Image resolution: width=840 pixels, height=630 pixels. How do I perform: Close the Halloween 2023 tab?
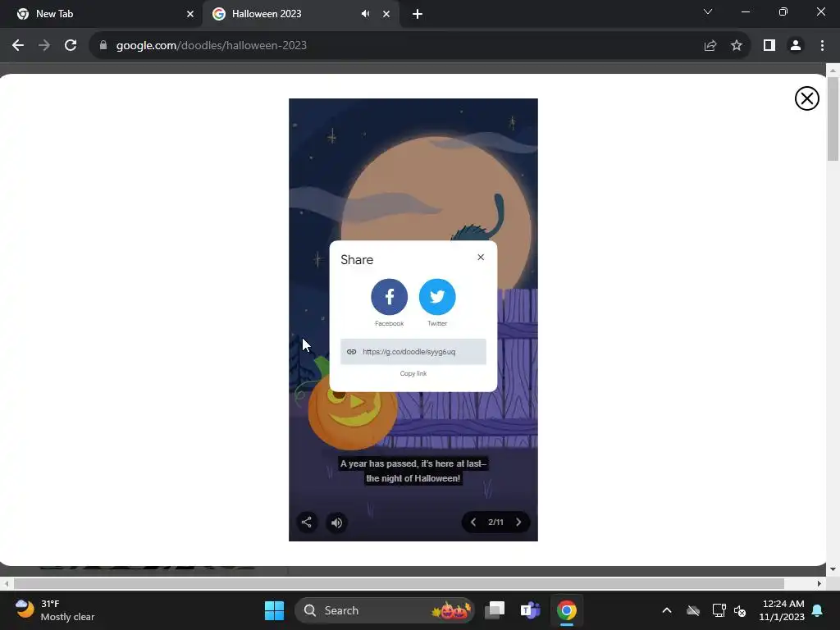[386, 14]
